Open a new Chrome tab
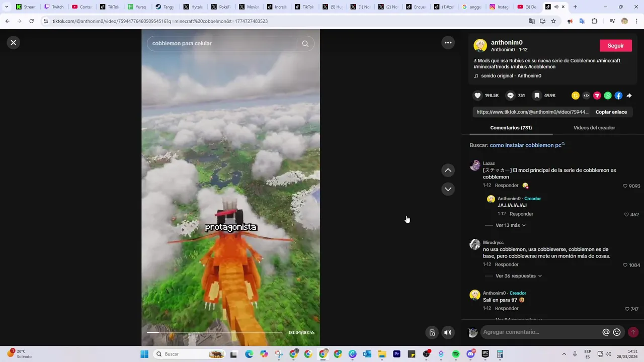 [x=575, y=7]
